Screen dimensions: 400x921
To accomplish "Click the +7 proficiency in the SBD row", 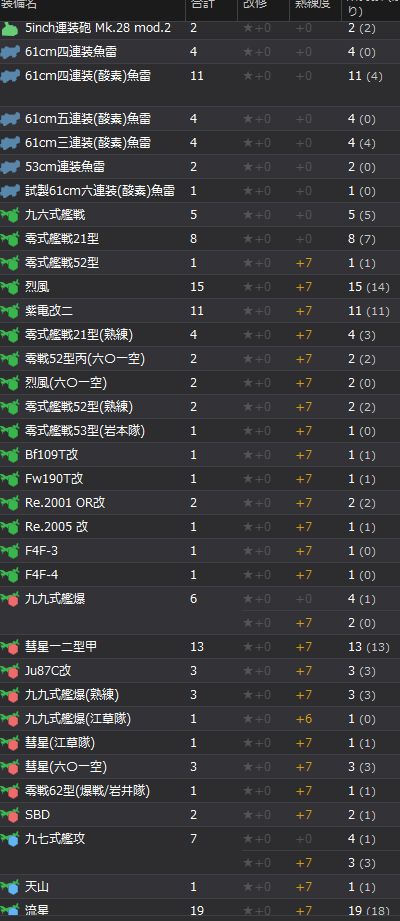I will [304, 815].
